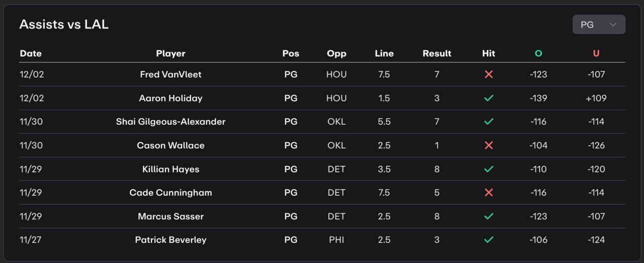The height and width of the screenshot is (263, 644).
Task: Click the +109 under odds value
Action: click(x=596, y=98)
